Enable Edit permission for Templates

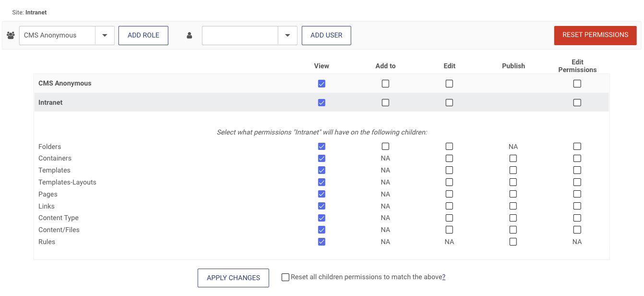coord(449,170)
